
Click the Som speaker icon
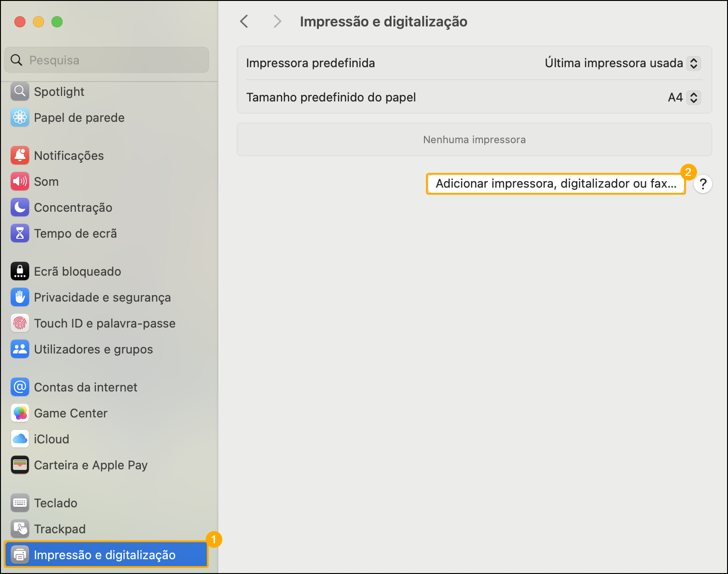[20, 182]
